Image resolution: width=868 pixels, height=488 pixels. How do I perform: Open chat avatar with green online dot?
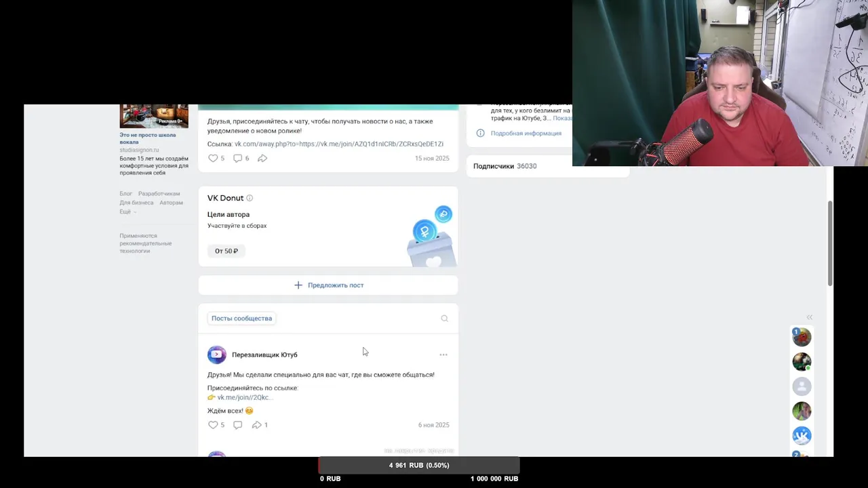pos(802,361)
